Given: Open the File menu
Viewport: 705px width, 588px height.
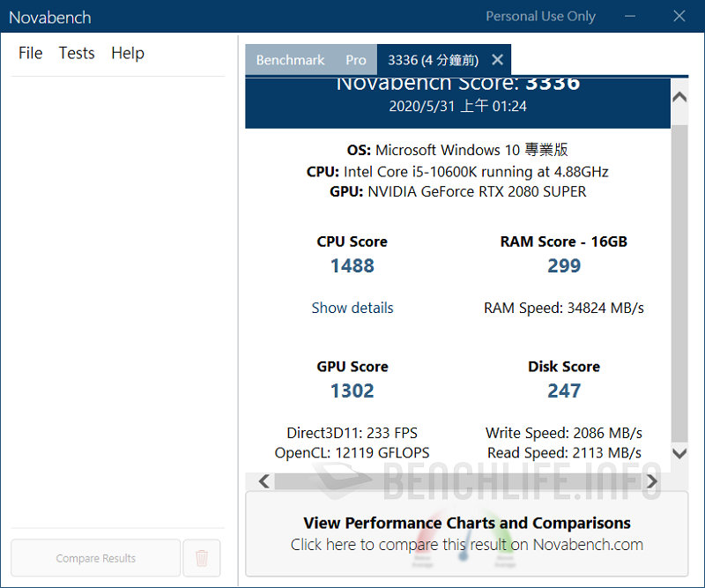Looking at the screenshot, I should (30, 53).
